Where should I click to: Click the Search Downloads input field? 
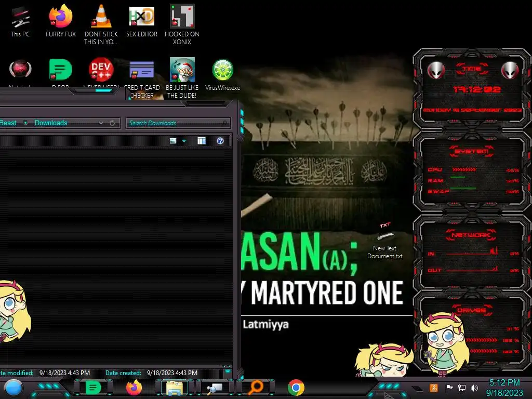(x=178, y=123)
